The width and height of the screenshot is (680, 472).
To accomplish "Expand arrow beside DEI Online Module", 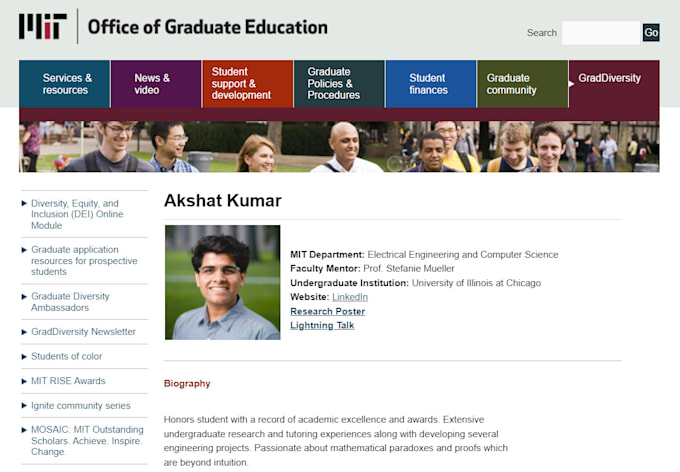I will click(24, 203).
